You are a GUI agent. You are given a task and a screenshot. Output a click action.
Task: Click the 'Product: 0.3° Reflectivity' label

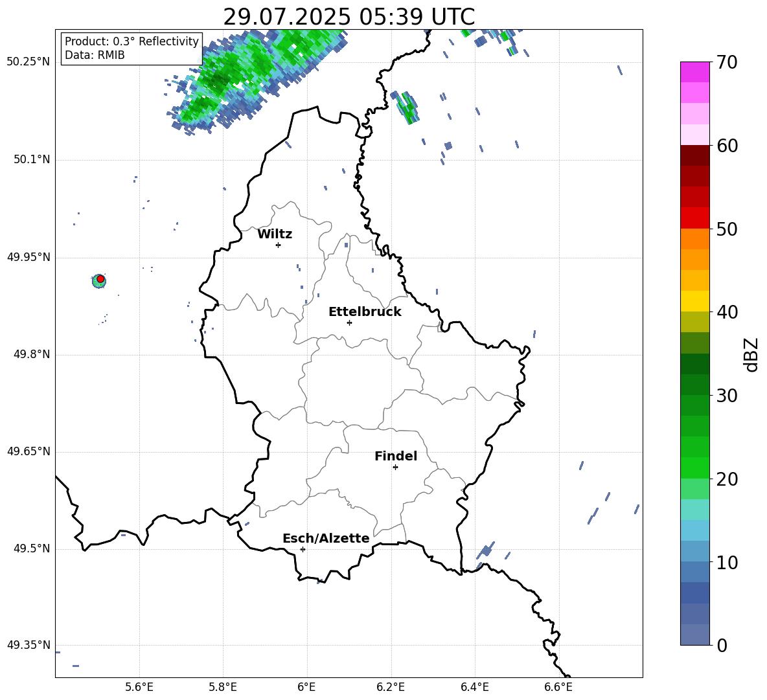132,41
